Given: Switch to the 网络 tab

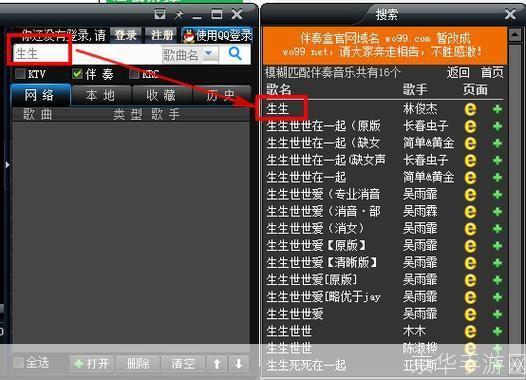Looking at the screenshot, I should coord(40,95).
